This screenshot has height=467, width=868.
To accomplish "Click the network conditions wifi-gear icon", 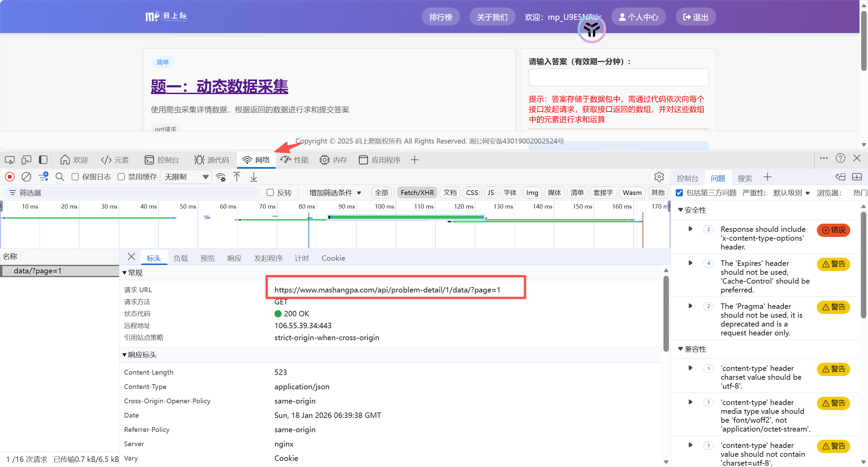I will tap(221, 177).
